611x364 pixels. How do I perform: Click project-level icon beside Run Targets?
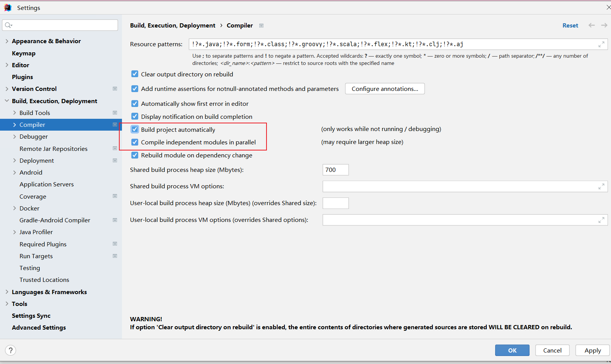(x=115, y=256)
